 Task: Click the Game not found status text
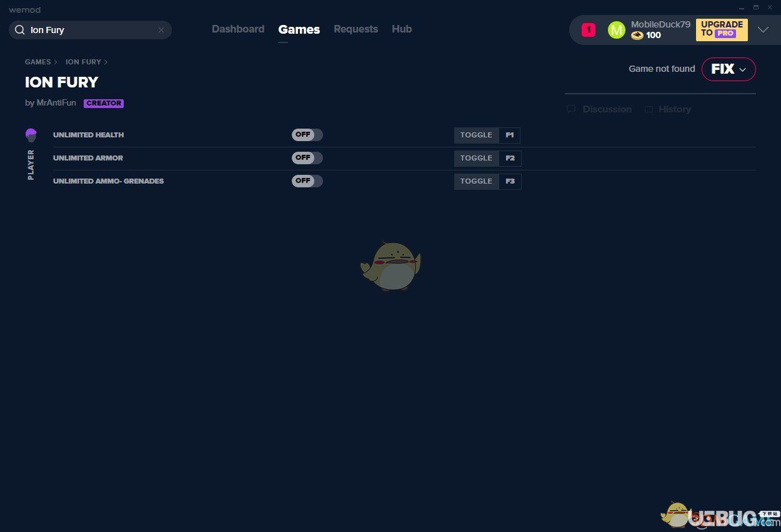pos(662,69)
